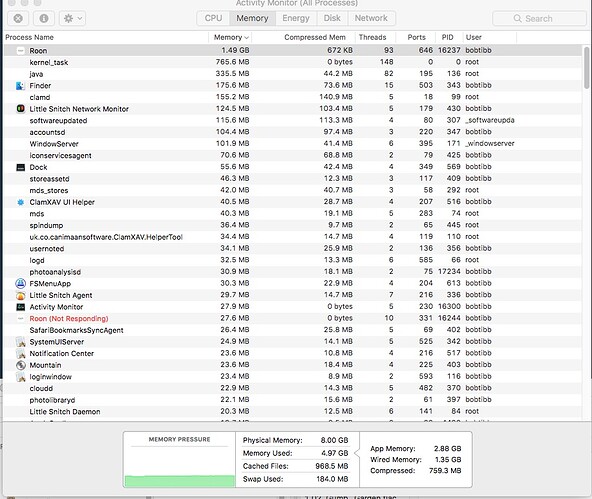Select the kernel_task process row
The image size is (592, 499).
point(293,62)
